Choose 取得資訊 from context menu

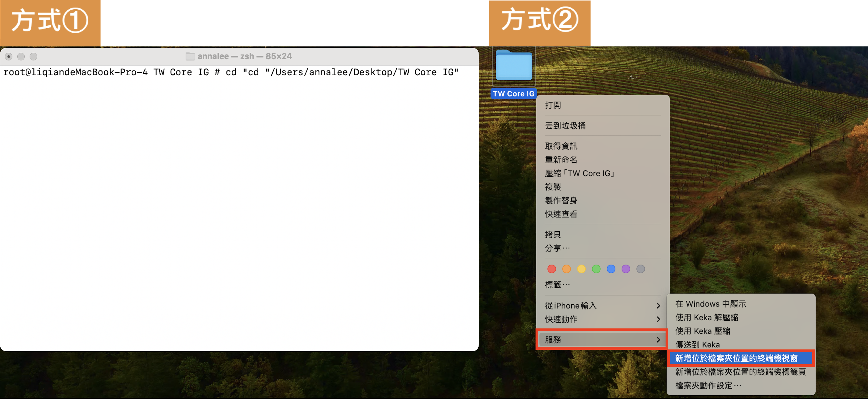coord(561,146)
